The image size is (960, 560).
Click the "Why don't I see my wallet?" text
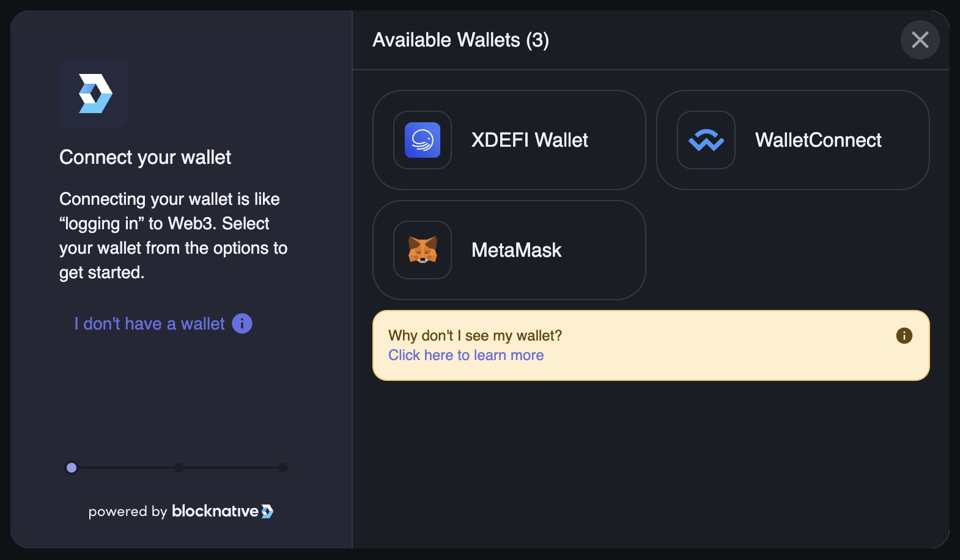click(475, 336)
